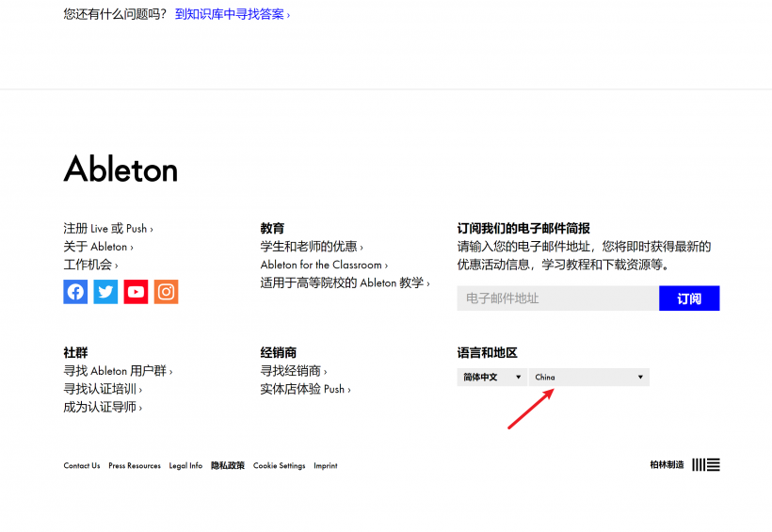The image size is (772, 532).
Task: Open the Cookie Settings footer link
Action: point(280,465)
